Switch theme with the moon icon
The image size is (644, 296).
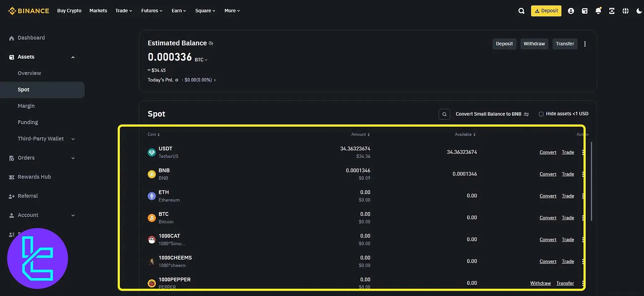pyautogui.click(x=639, y=11)
